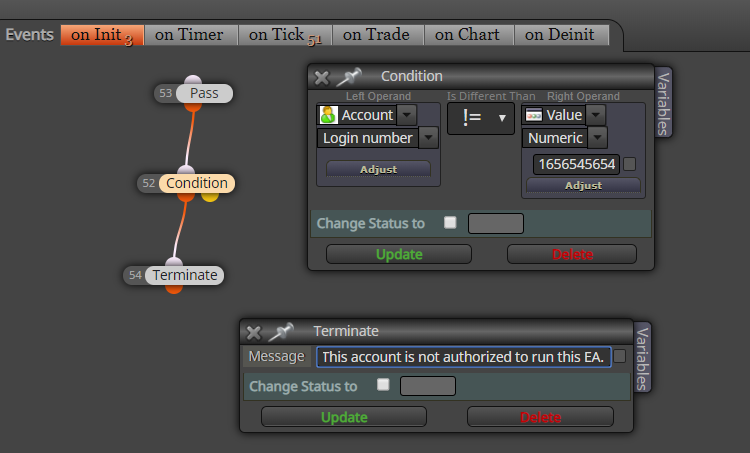Select the Terminate block node 54

click(x=185, y=276)
